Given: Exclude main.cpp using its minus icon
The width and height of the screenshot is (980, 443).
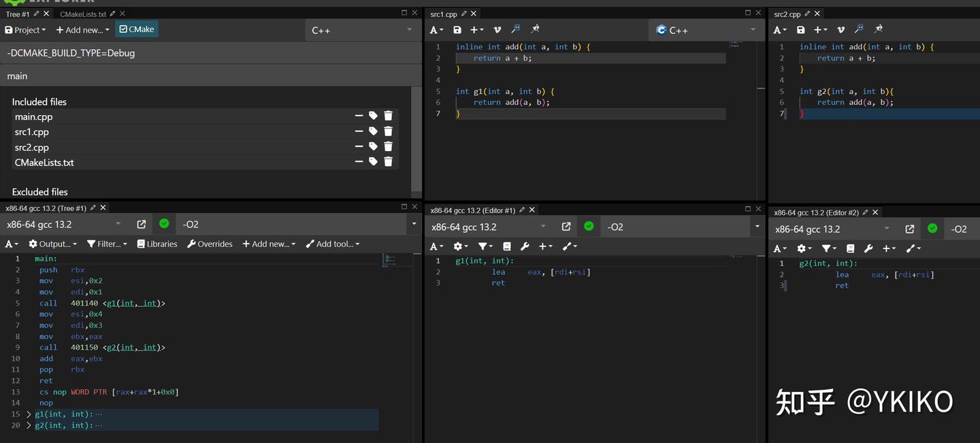Looking at the screenshot, I should (359, 116).
